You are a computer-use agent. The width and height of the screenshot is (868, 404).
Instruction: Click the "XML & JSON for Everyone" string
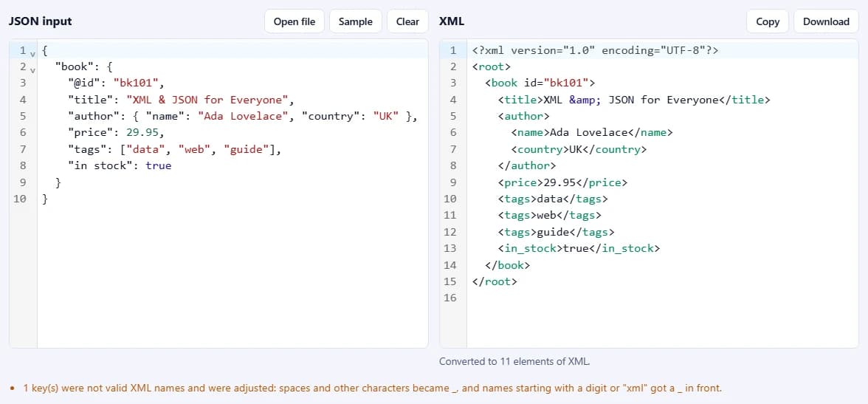[207, 100]
